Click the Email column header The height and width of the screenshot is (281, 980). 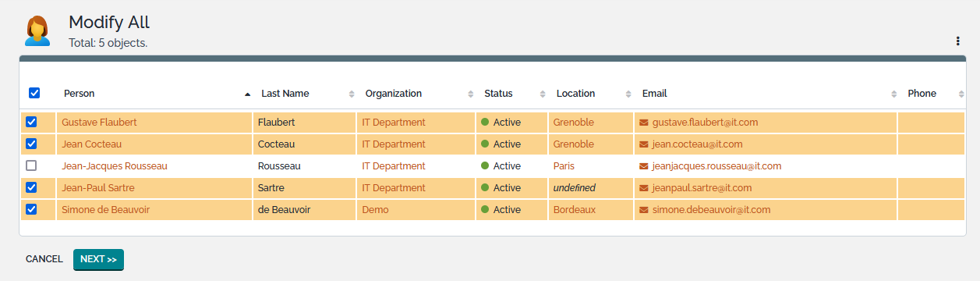click(654, 94)
